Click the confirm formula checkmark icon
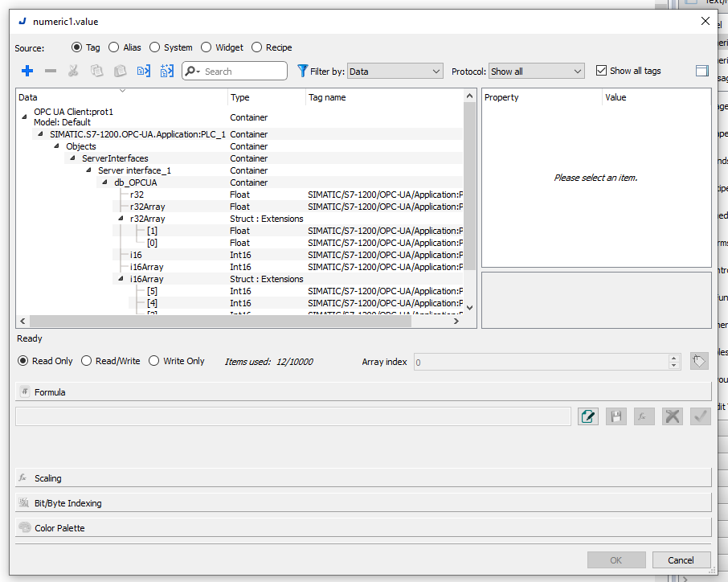 pyautogui.click(x=700, y=416)
